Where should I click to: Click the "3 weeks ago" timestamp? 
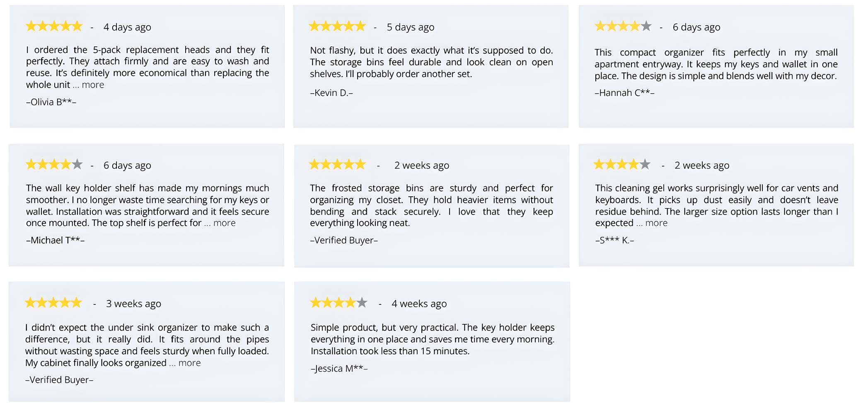[133, 304]
